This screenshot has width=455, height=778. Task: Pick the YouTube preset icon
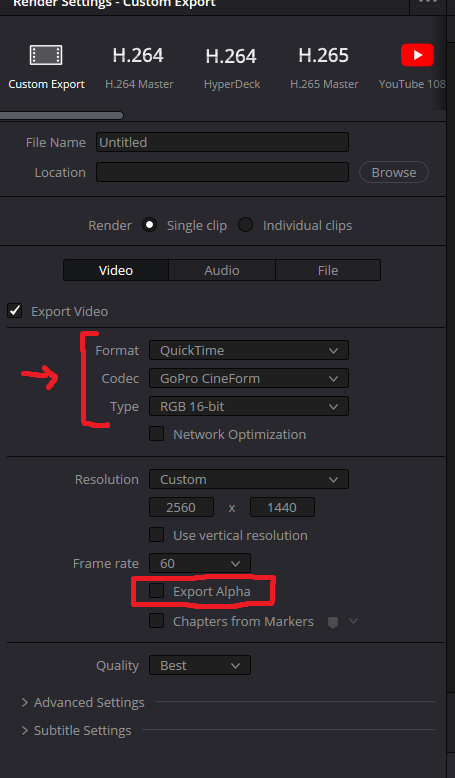[417, 55]
